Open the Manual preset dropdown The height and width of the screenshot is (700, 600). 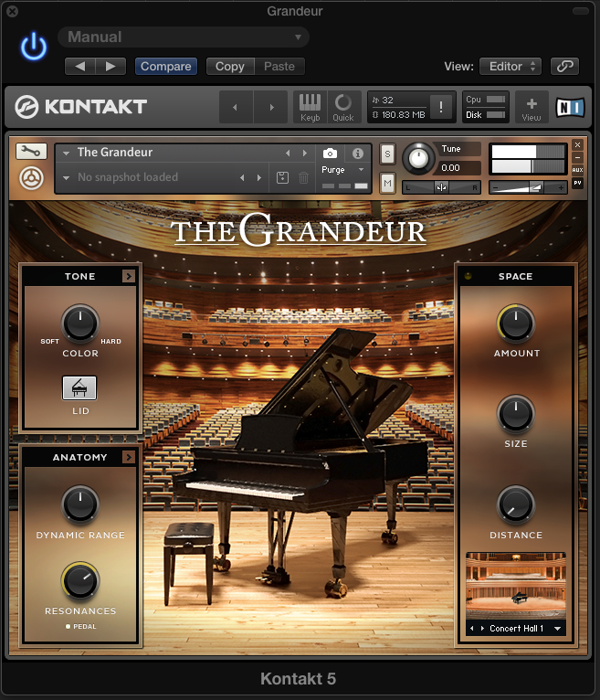[184, 37]
